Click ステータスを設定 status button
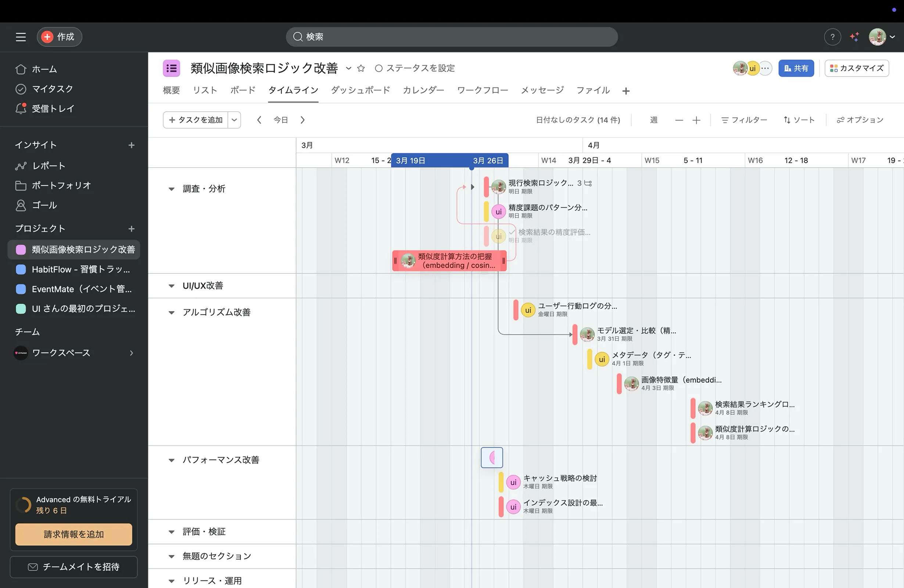Viewport: 904px width, 588px height. [x=415, y=68]
